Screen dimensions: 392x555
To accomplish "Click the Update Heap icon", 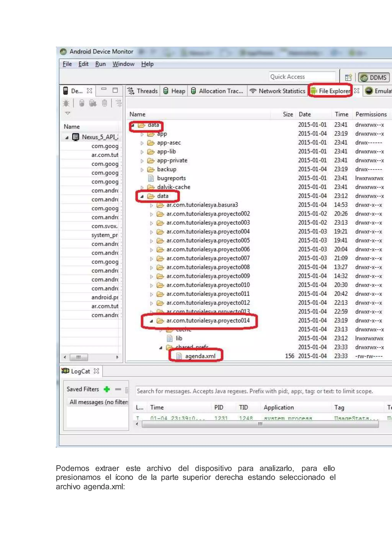I will click(82, 103).
